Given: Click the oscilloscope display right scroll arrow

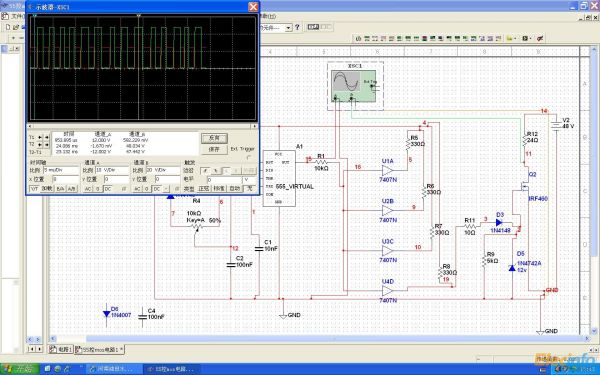Looking at the screenshot, I should (255, 126).
